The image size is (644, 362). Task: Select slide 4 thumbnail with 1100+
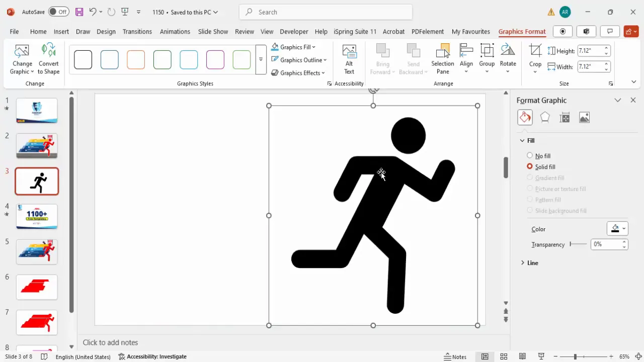[37, 217]
